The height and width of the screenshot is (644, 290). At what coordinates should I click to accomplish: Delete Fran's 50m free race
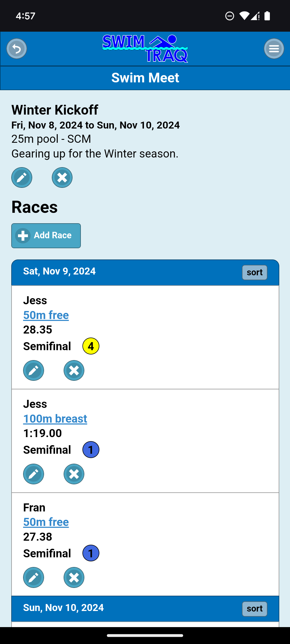pos(74,577)
